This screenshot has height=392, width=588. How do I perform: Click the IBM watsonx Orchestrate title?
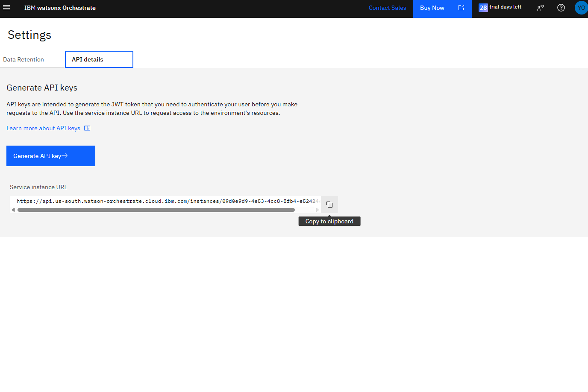pyautogui.click(x=60, y=8)
